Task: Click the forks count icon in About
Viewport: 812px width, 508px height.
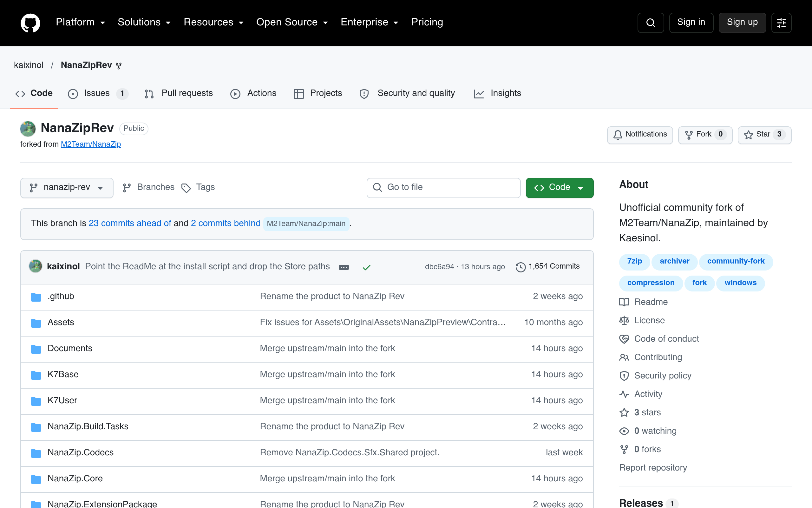Action: point(624,450)
